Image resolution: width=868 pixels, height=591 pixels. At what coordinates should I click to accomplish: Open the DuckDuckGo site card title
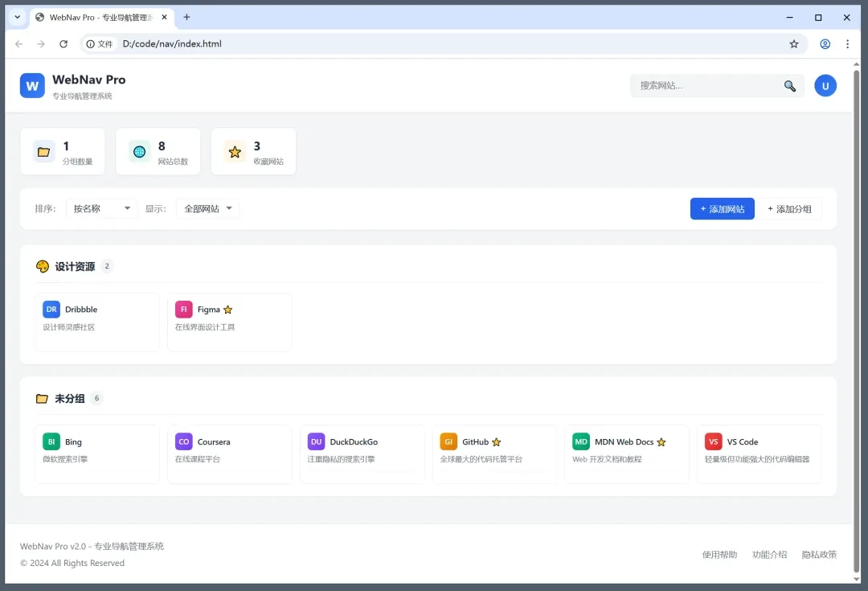354,442
